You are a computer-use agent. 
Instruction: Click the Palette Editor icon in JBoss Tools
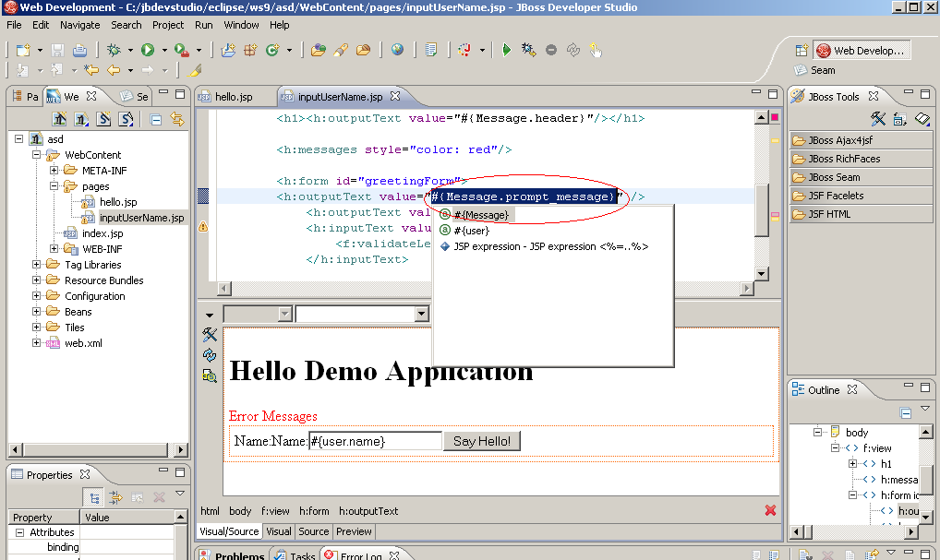pos(878,119)
